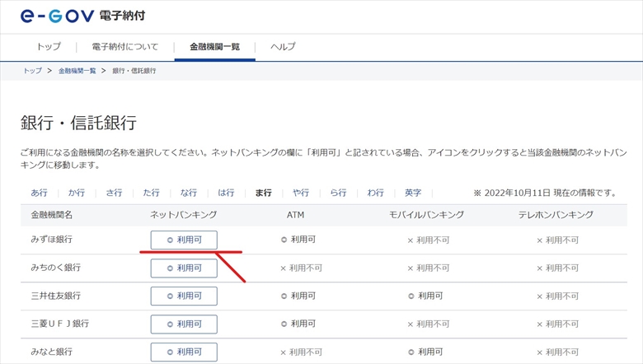Jump to the あ行 bank index

click(x=39, y=193)
